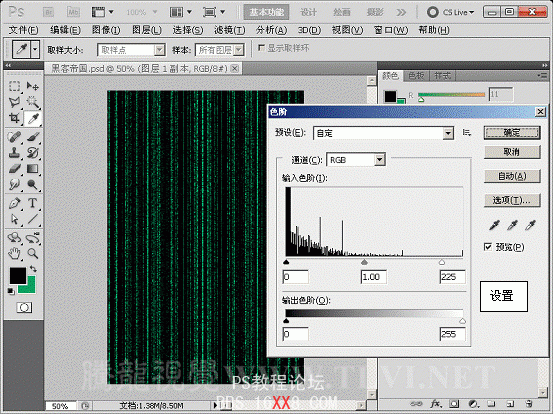This screenshot has height=414, width=553.
Task: Select the Hand tool
Action: click(14, 253)
